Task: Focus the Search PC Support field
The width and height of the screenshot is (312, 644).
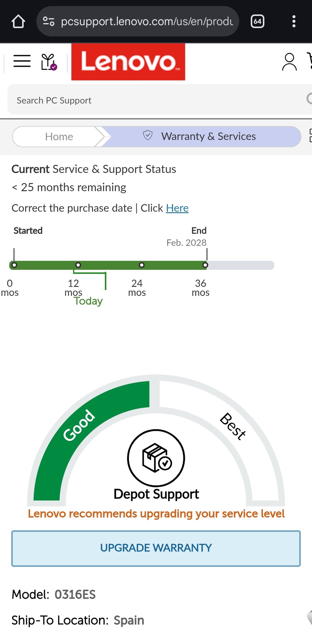Action: [x=157, y=100]
